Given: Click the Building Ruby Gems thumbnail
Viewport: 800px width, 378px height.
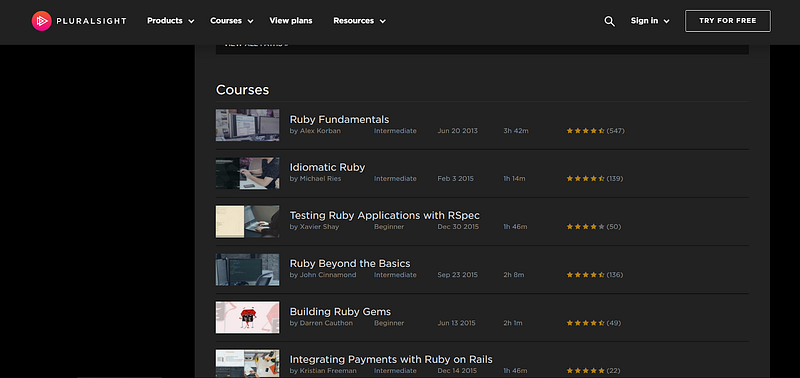Looking at the screenshot, I should (x=247, y=317).
